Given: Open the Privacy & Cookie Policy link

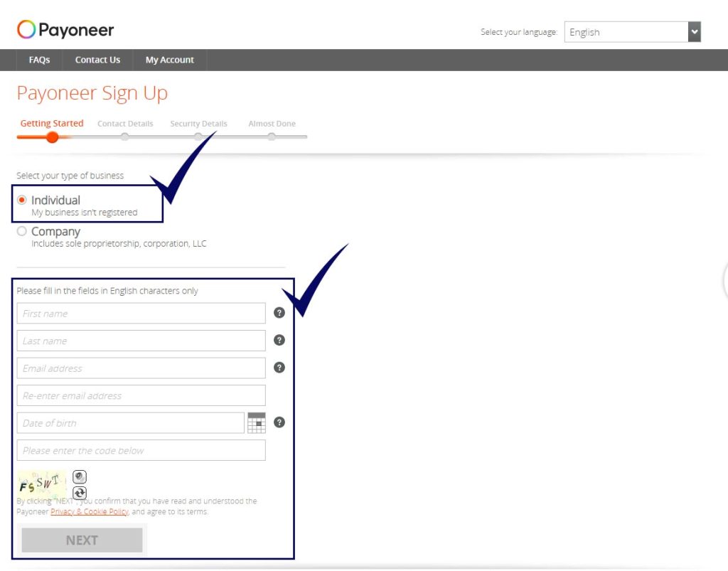Looking at the screenshot, I should pos(90,511).
